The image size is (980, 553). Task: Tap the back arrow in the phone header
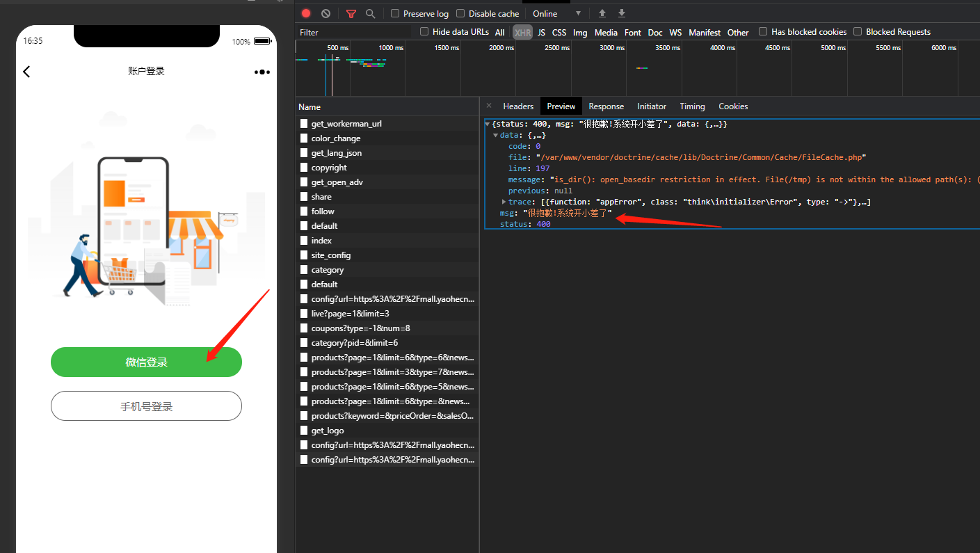click(x=26, y=71)
